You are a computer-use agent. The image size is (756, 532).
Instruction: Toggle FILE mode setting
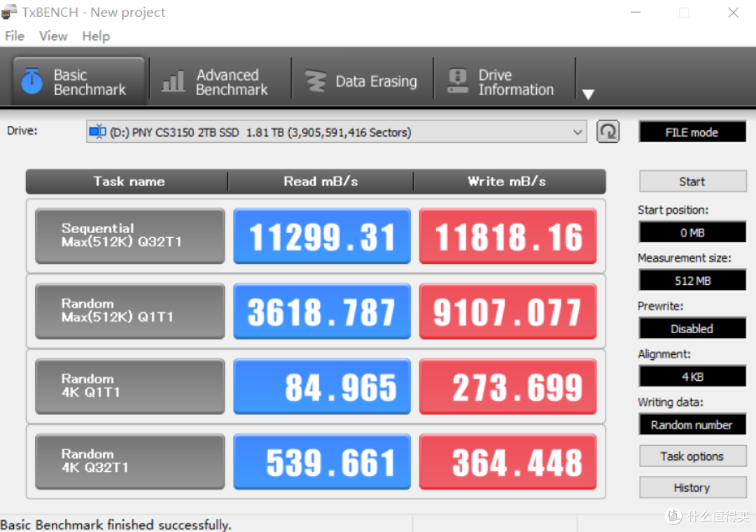click(692, 132)
